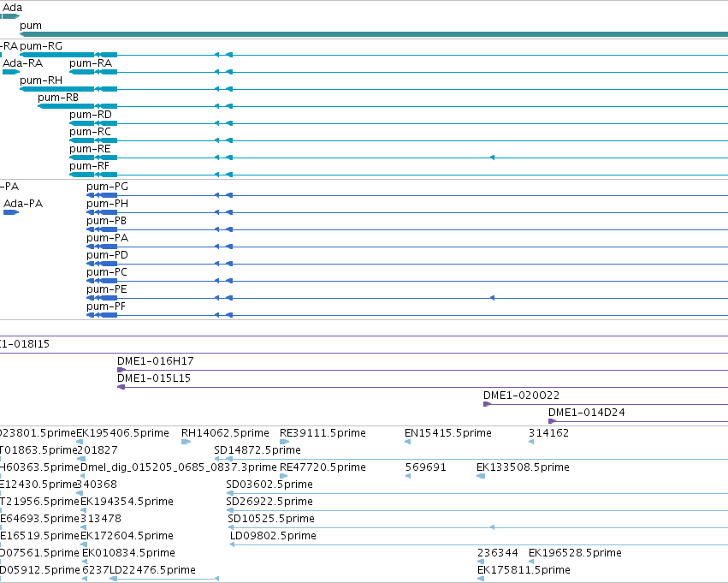Select the DME1-015L15 clone label

(154, 378)
